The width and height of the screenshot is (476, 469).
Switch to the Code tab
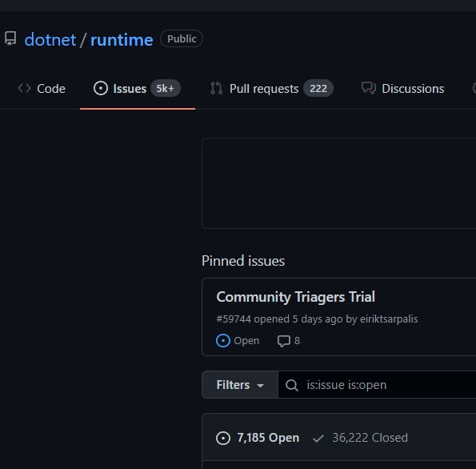(42, 89)
